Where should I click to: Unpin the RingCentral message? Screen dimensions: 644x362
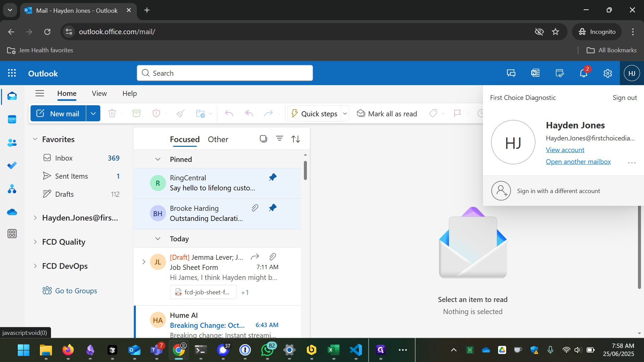pos(273,177)
